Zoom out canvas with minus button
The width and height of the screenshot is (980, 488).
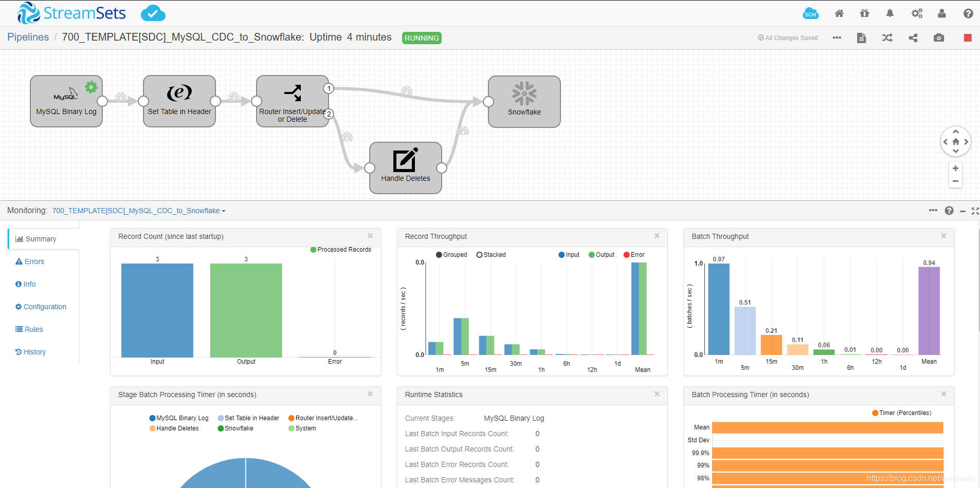(955, 181)
